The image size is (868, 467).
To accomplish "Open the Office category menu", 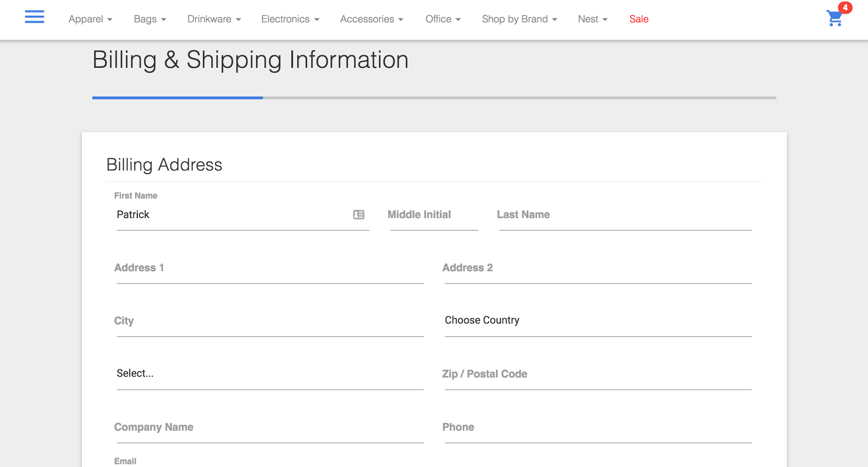I will [x=443, y=19].
